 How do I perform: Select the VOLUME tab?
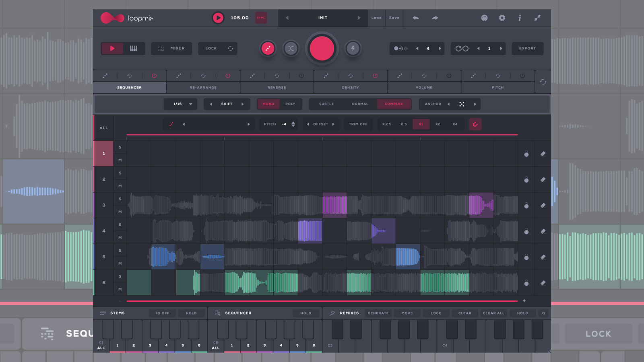tap(424, 87)
